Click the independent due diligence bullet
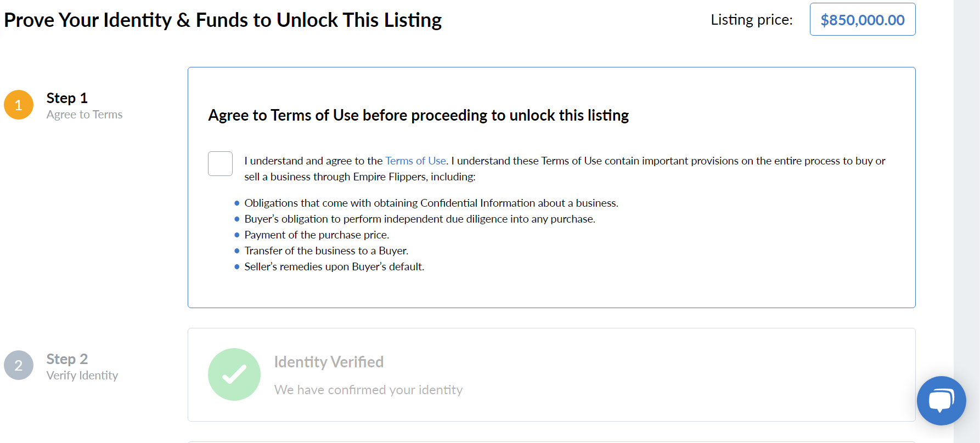 [x=419, y=219]
